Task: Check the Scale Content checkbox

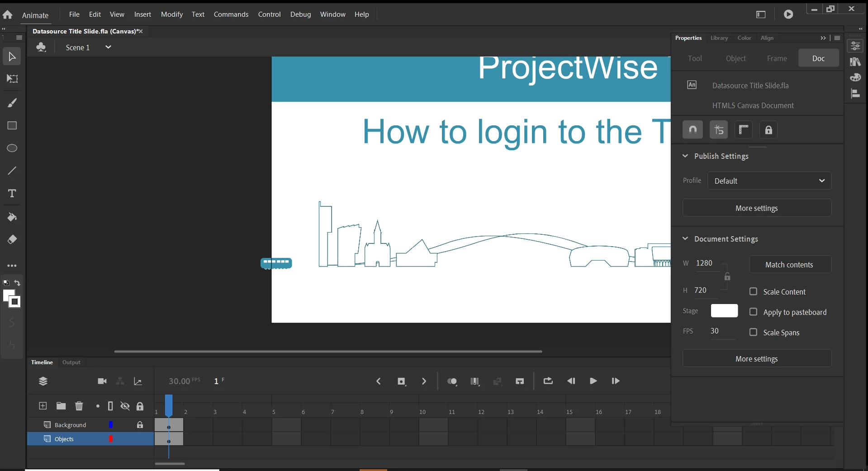Action: click(x=753, y=291)
